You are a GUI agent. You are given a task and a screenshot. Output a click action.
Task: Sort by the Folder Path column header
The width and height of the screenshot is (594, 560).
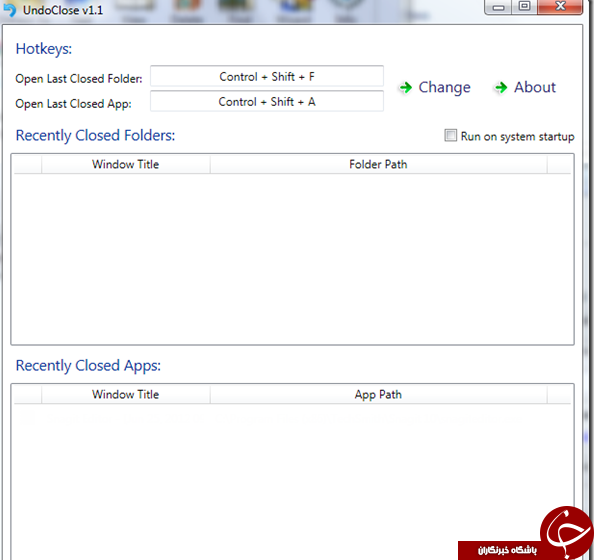pyautogui.click(x=378, y=164)
